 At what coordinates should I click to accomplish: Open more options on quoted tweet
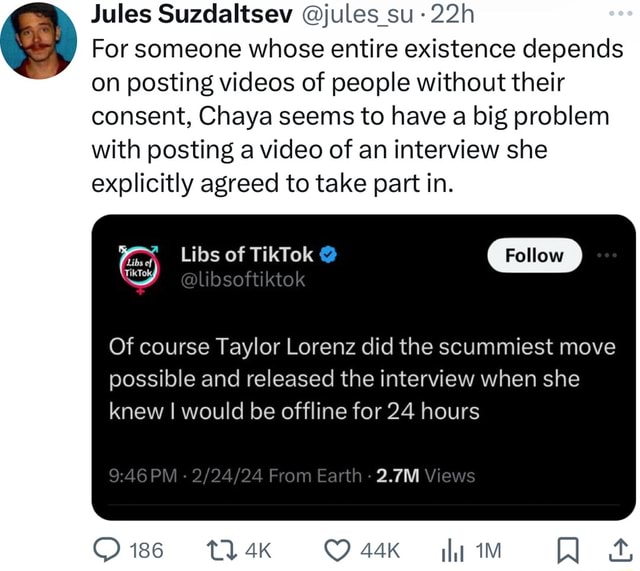604,254
